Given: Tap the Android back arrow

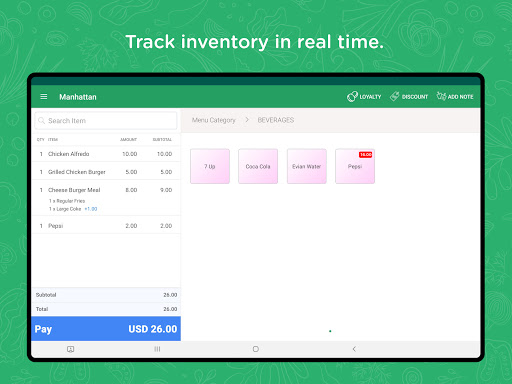Looking at the screenshot, I should [354, 349].
